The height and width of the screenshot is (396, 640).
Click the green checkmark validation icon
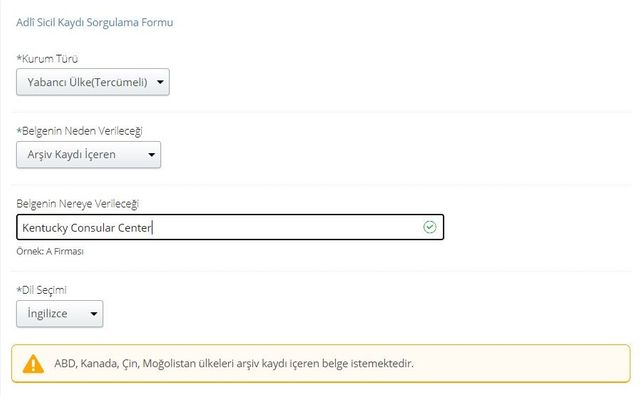point(429,227)
